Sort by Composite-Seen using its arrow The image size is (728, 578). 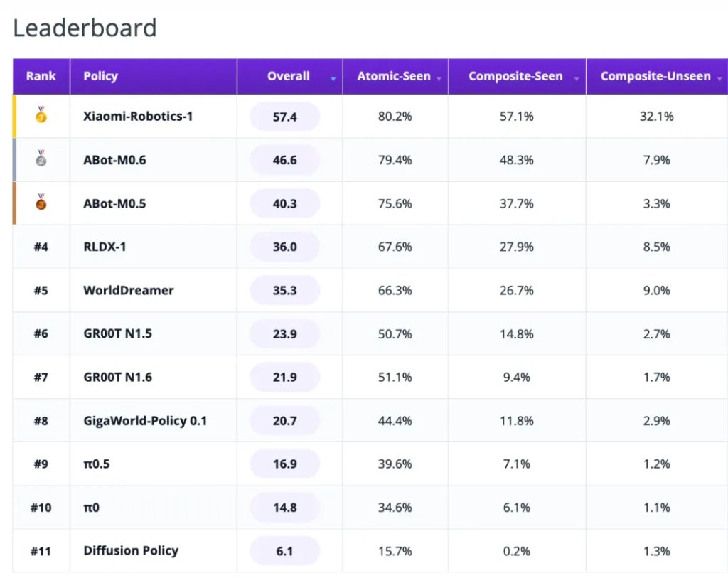(x=576, y=78)
